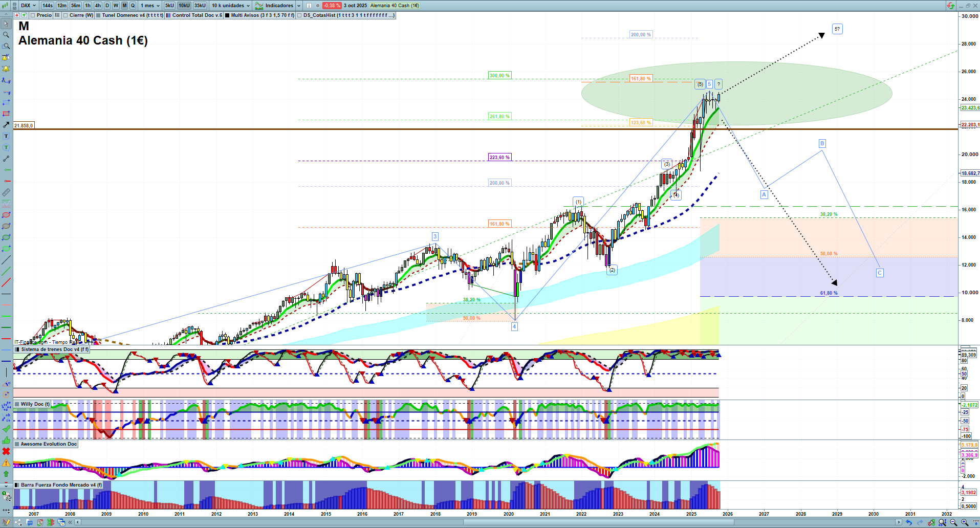
Task: Expand the Indicadores dropdown arrow
Action: (299, 6)
